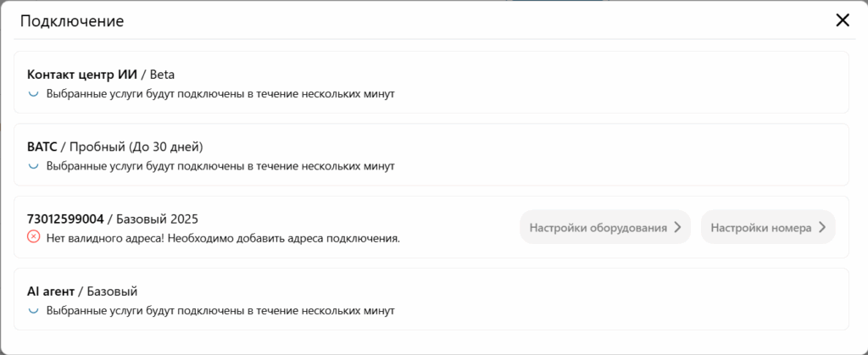This screenshot has height=355, width=868.
Task: Click the red error icon under 73012599004
Action: [34, 238]
